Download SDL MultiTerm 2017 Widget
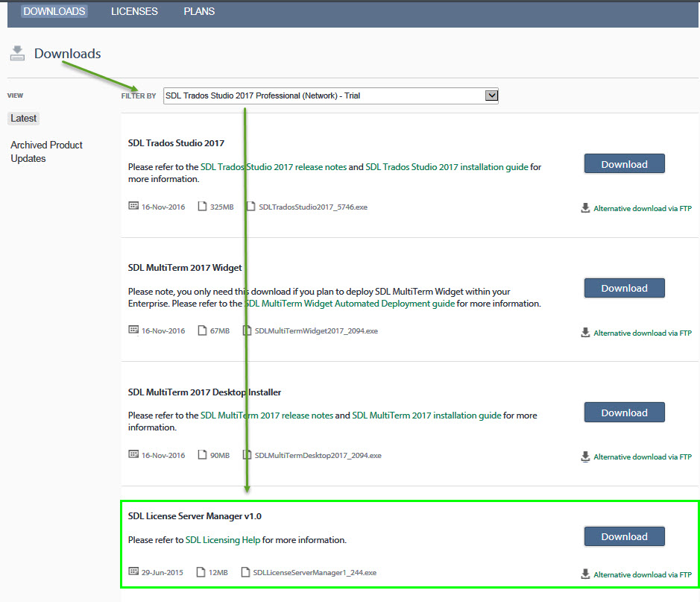Viewport: 700px width, 602px height. (624, 288)
